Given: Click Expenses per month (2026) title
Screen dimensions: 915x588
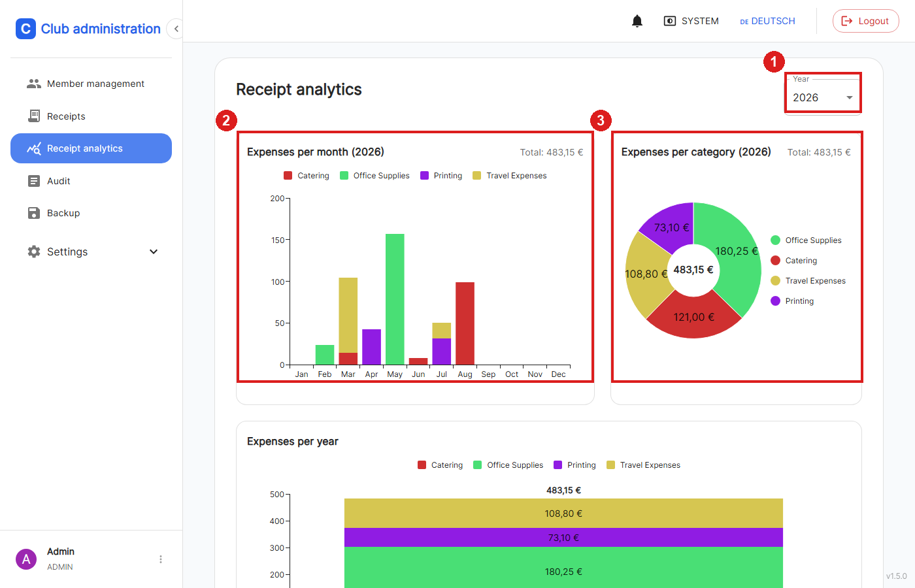Looking at the screenshot, I should (x=316, y=152).
